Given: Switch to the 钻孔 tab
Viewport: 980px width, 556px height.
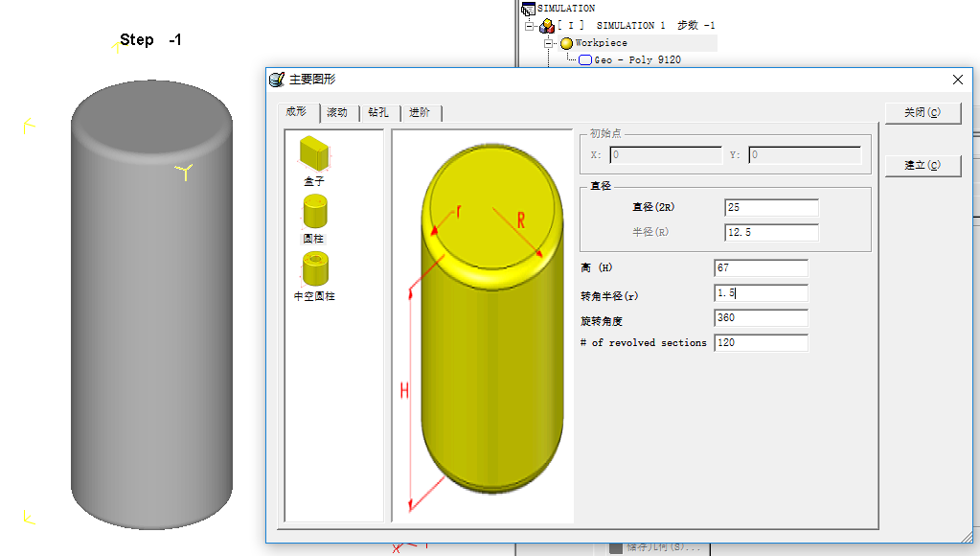Looking at the screenshot, I should [x=378, y=112].
